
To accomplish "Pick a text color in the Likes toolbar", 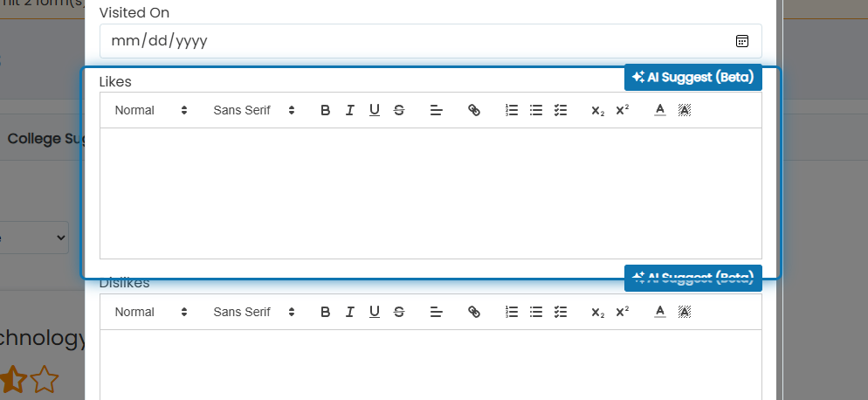I will click(x=660, y=110).
